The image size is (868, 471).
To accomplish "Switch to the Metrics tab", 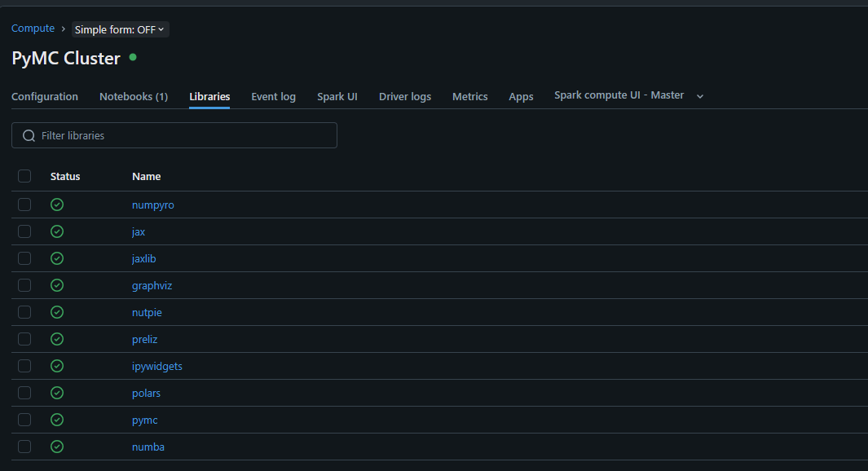I will (x=470, y=96).
